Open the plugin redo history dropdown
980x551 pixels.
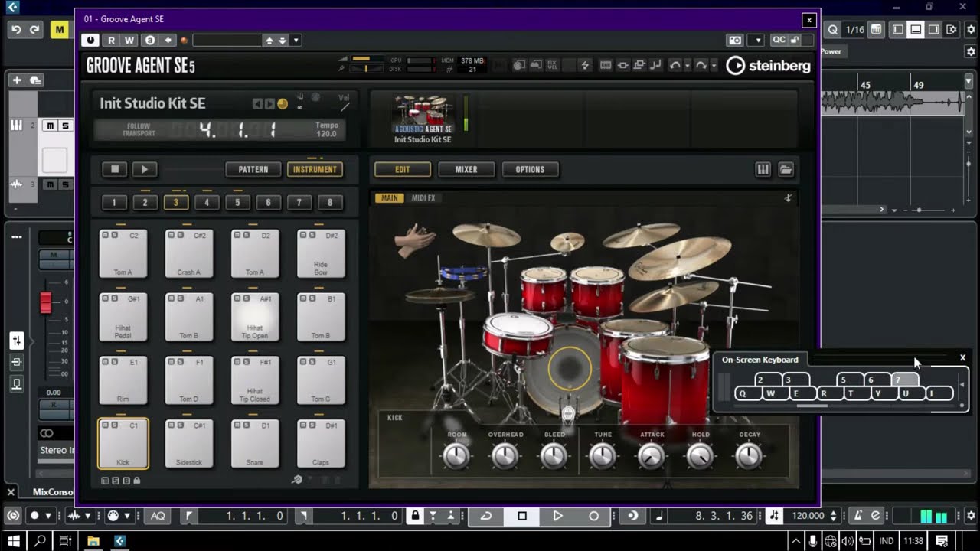[714, 66]
